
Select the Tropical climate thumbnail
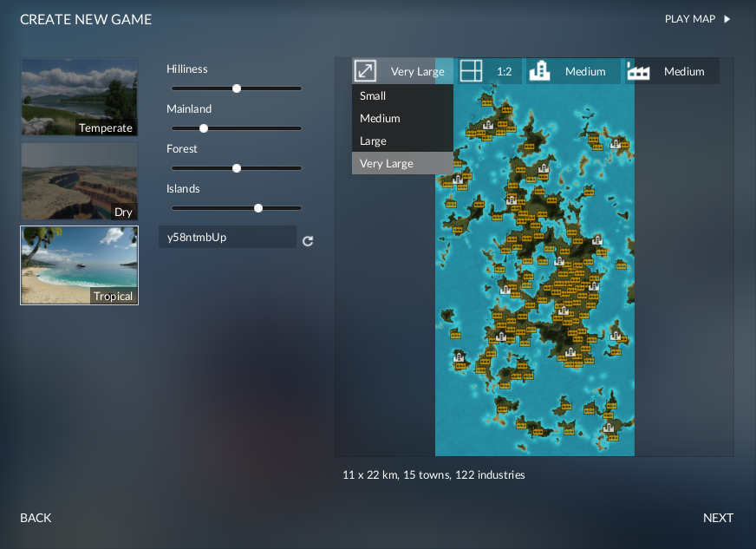80,265
